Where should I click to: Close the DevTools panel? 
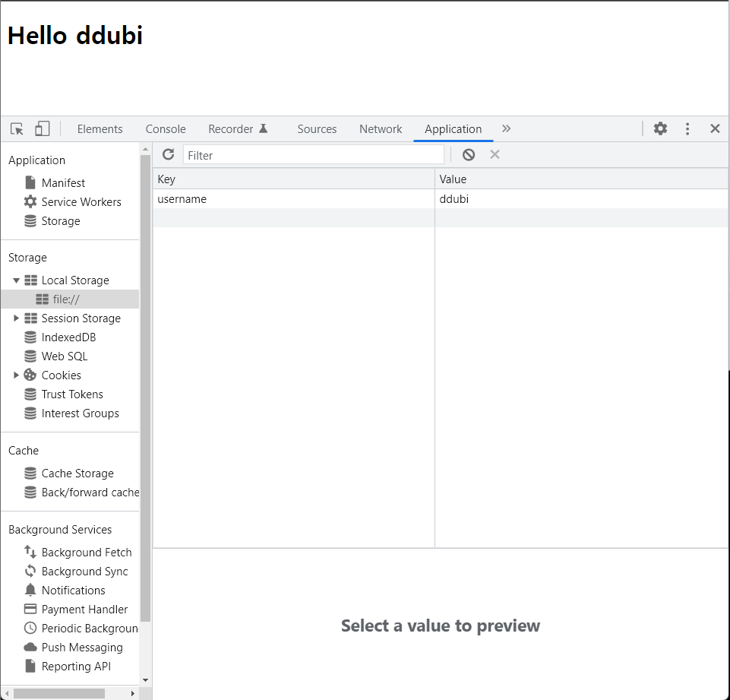point(715,128)
